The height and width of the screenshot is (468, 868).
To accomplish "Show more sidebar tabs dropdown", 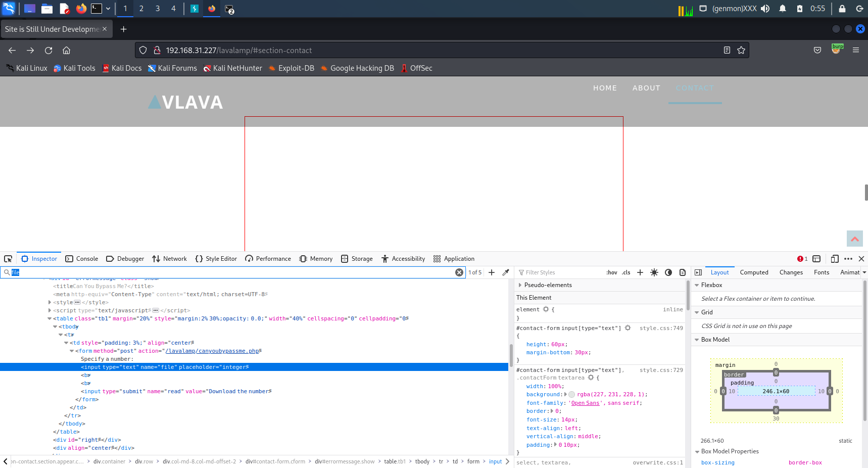I will pyautogui.click(x=864, y=272).
